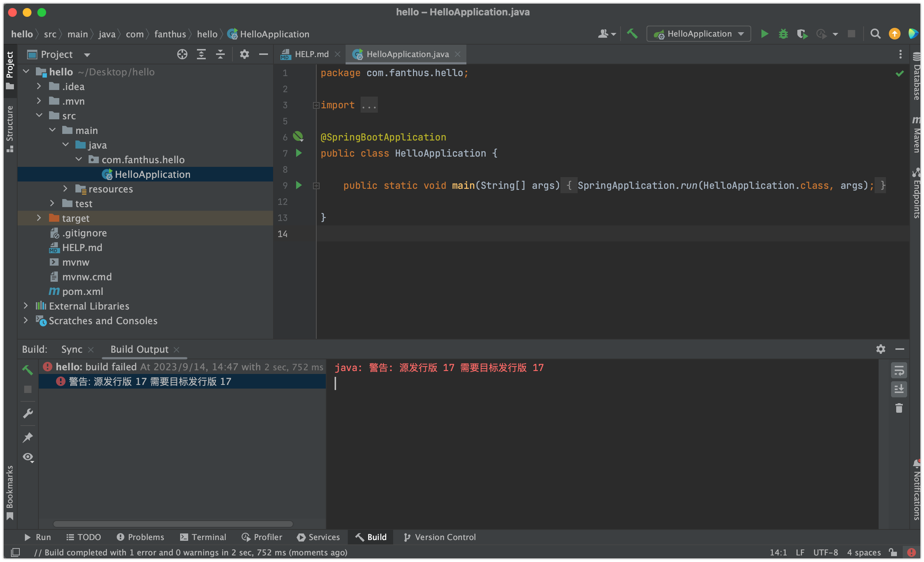Screen dimensions: 924x562
Task: Open Version Control tool window
Action: pyautogui.click(x=440, y=537)
